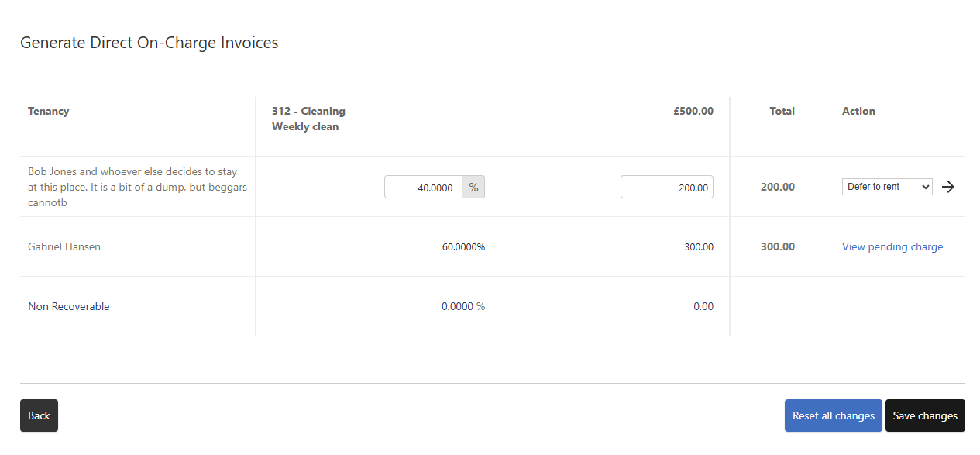
Task: Click the Non Recoverable link
Action: click(69, 306)
